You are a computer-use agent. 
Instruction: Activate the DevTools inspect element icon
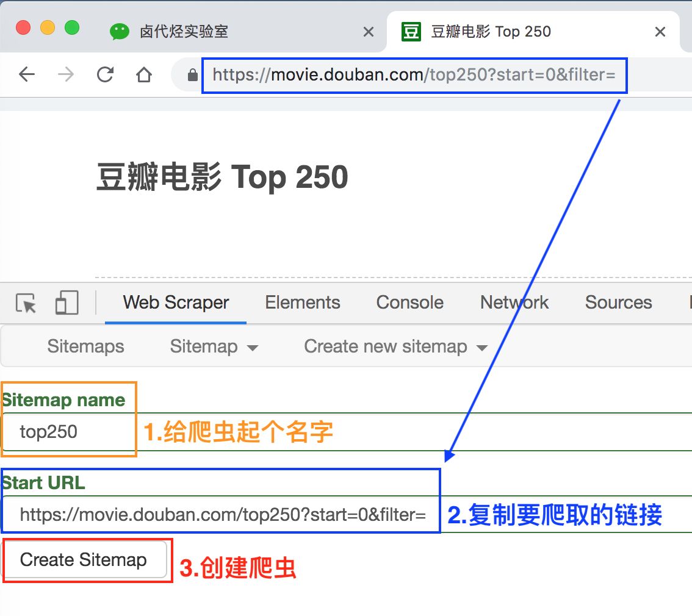(x=26, y=303)
